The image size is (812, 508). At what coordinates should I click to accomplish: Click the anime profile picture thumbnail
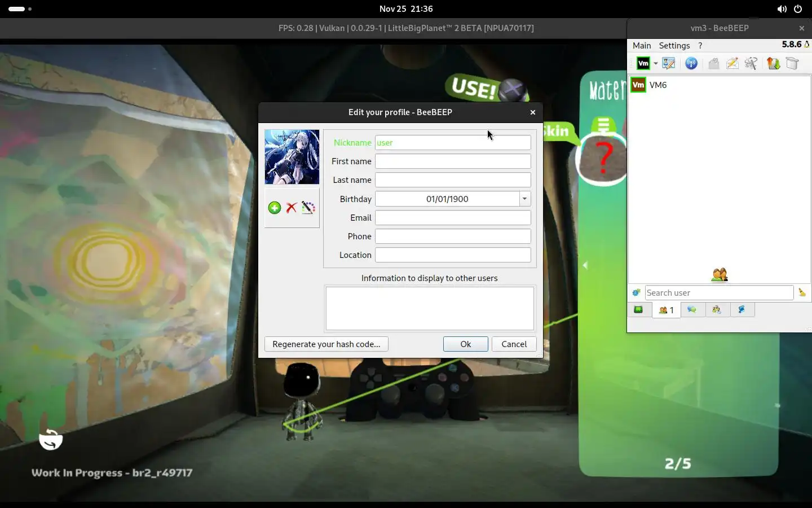(292, 157)
